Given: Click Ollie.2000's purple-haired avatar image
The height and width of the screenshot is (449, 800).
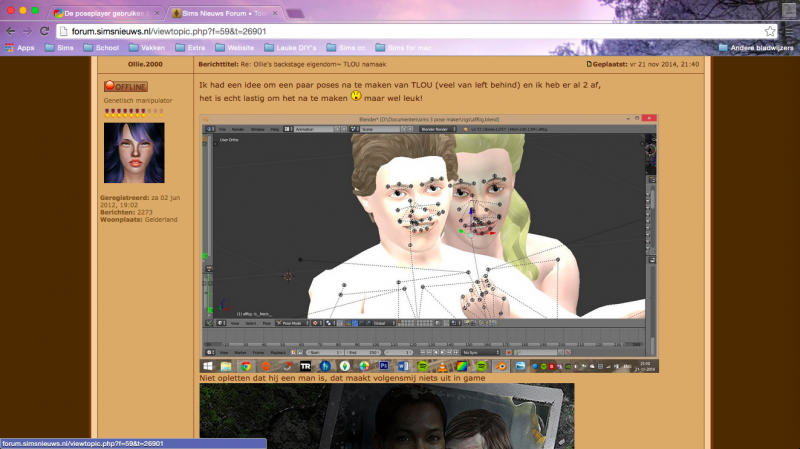Looking at the screenshot, I should pos(134,153).
